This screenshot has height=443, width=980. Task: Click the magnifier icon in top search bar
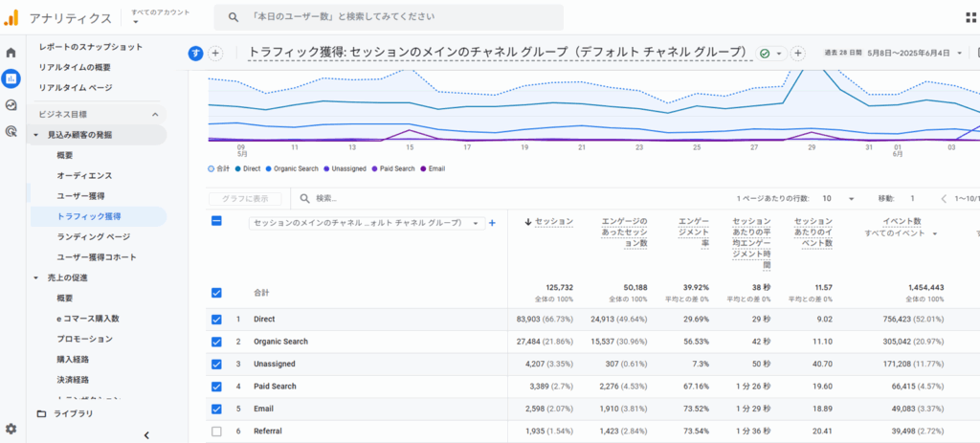click(234, 17)
